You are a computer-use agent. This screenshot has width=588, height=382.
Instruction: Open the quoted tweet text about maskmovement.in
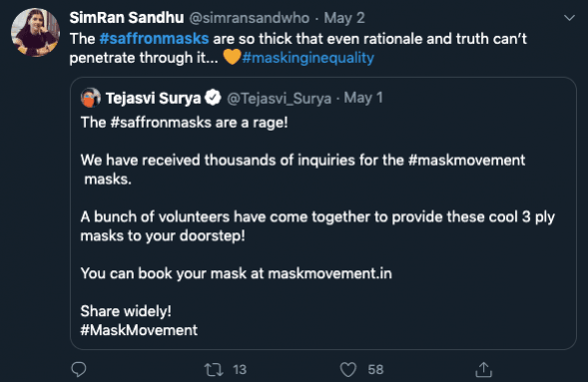pyautogui.click(x=237, y=273)
